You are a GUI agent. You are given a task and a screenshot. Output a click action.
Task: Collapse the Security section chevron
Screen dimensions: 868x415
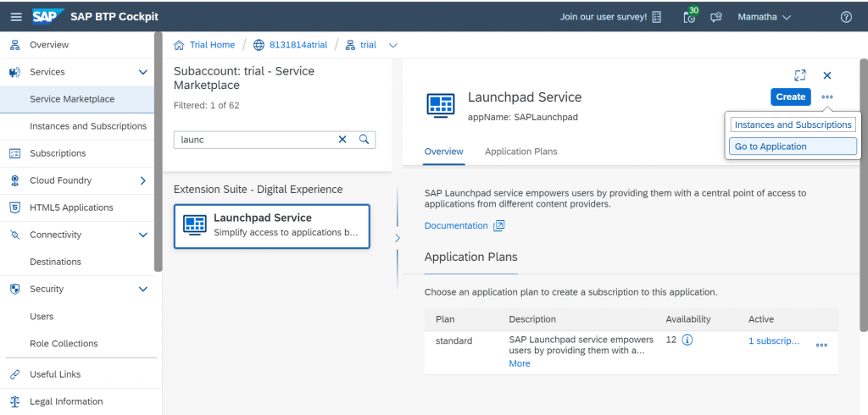(x=142, y=289)
